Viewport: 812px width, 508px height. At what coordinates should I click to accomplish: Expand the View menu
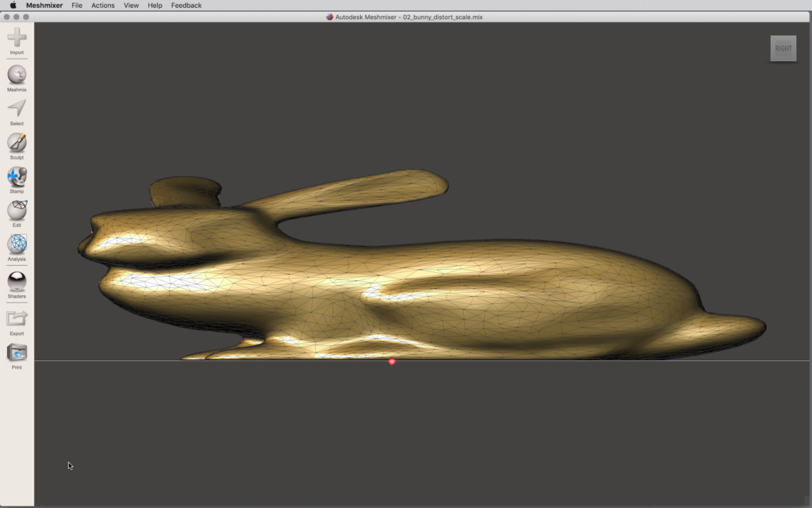click(131, 6)
